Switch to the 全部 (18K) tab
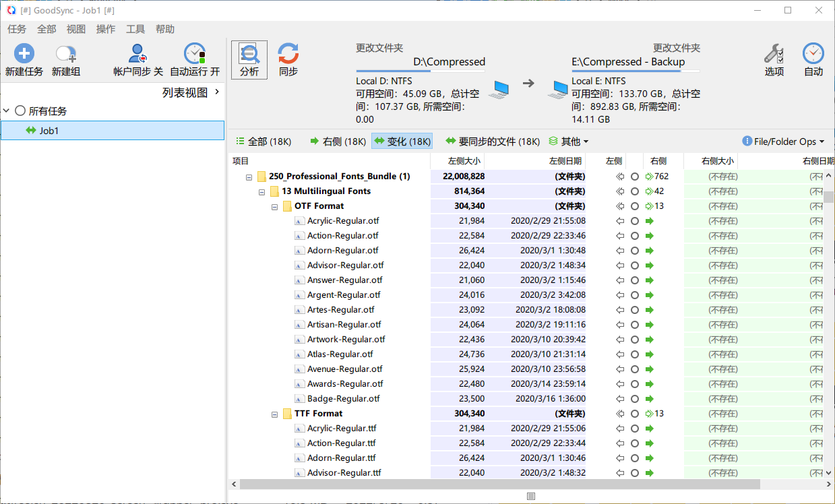 pos(264,141)
